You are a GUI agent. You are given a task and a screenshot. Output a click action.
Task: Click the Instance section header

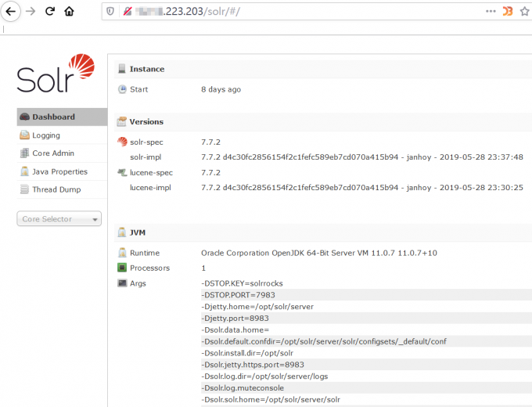(323, 69)
